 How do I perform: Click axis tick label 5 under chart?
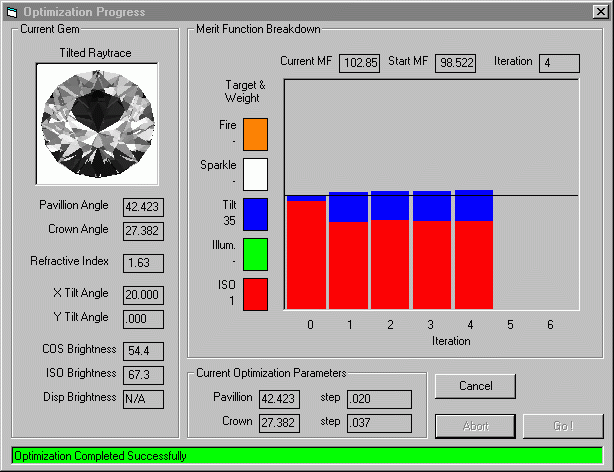point(510,325)
